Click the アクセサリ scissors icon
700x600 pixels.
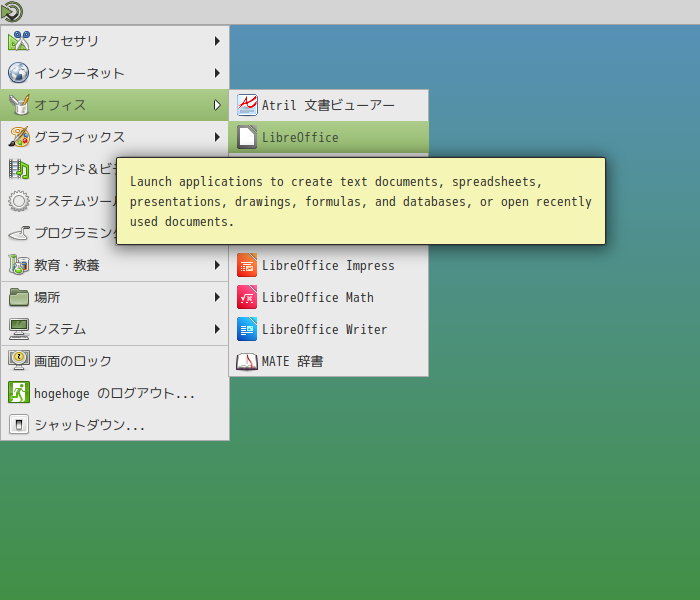click(x=19, y=41)
